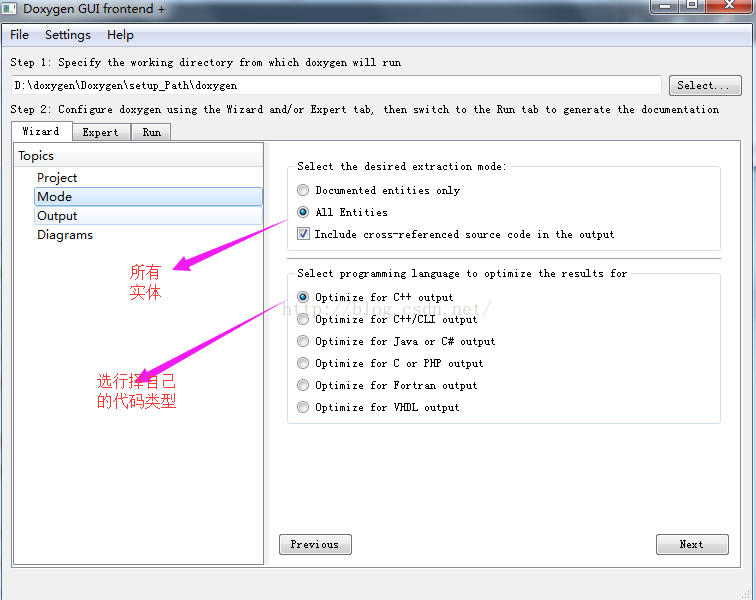Switch to the Wizard tab

[x=41, y=131]
